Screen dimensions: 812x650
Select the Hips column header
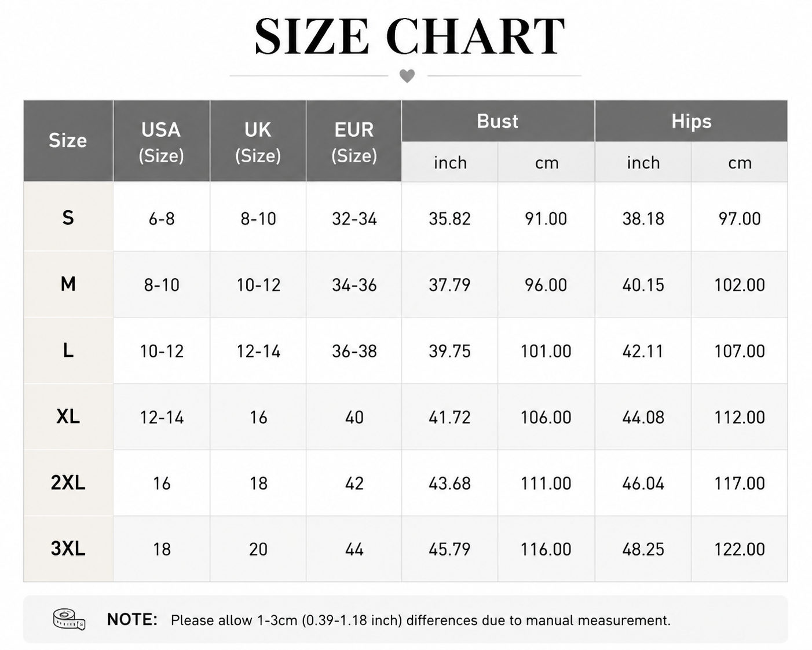[691, 121]
